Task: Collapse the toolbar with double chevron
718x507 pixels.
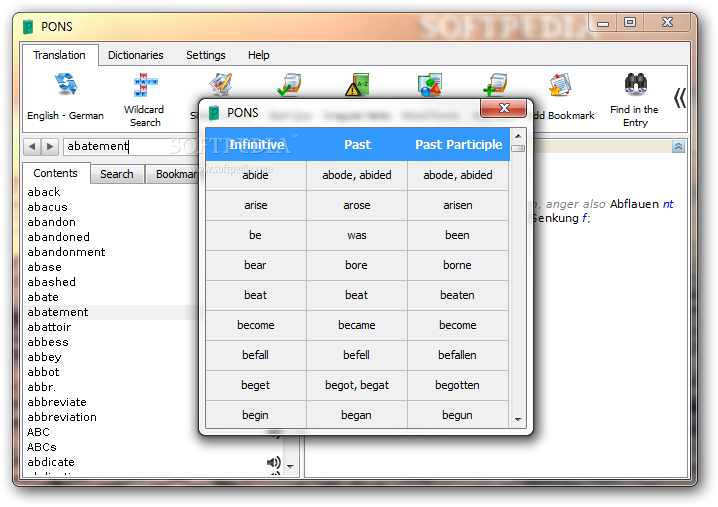Action: click(680, 98)
